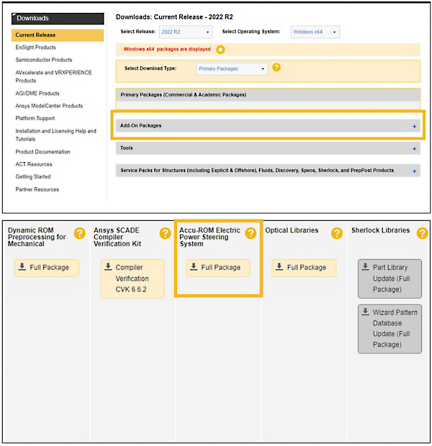Click the help icon beside Select Download Type
Image resolution: width=432 pixels, height=446 pixels.
click(x=276, y=67)
